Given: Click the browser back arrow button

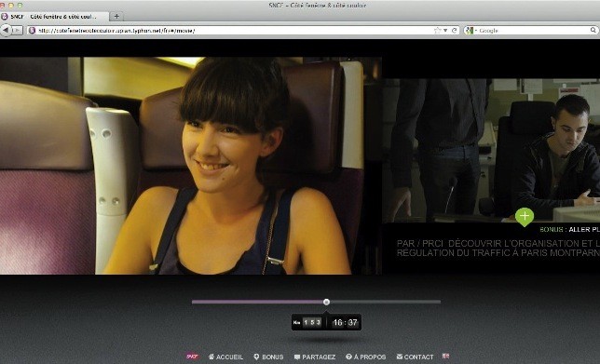Looking at the screenshot, I should pyautogui.click(x=6, y=30).
